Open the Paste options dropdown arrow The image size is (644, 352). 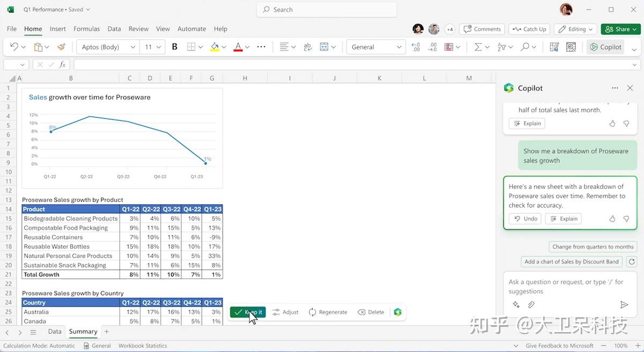coord(47,47)
